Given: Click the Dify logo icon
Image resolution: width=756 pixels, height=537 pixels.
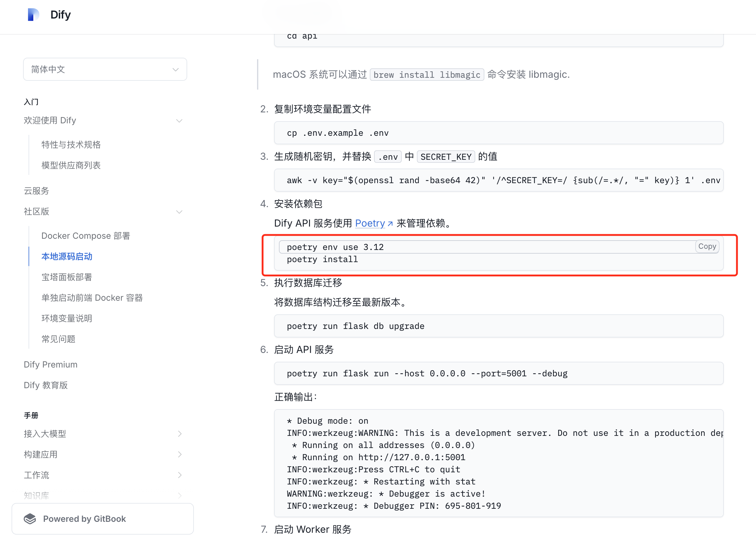Looking at the screenshot, I should click(33, 15).
